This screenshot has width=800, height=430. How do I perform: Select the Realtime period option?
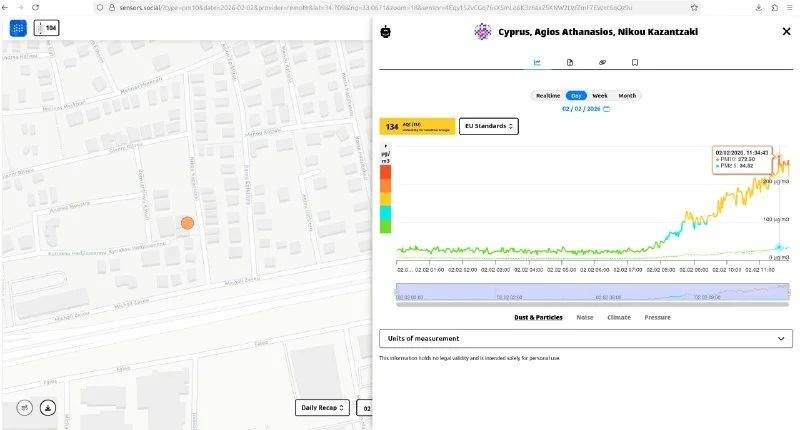(x=547, y=96)
